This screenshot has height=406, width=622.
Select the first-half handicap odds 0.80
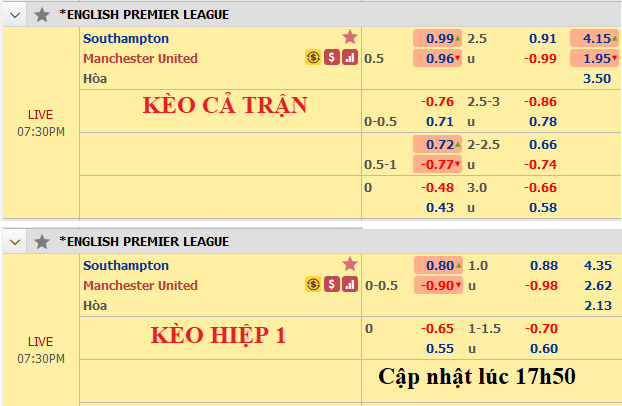(438, 265)
